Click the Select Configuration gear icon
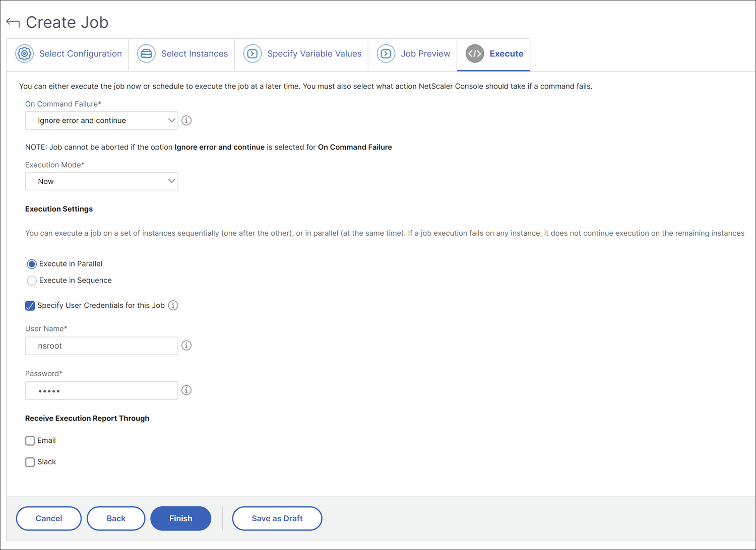 (x=24, y=53)
